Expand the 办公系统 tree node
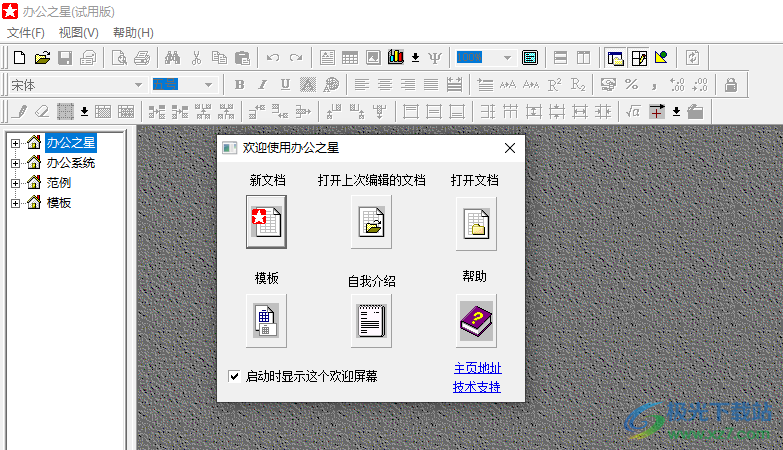 point(15,163)
